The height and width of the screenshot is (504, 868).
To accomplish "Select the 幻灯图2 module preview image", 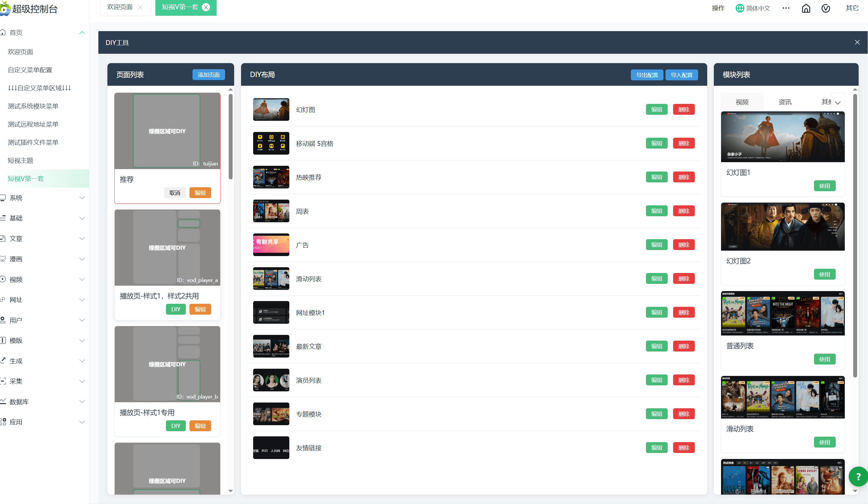I will tap(783, 226).
